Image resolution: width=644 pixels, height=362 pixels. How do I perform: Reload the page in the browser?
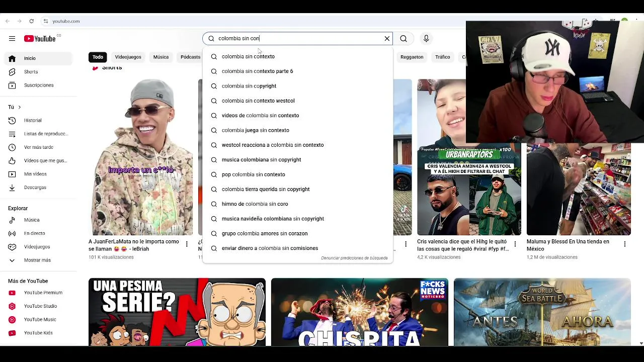click(31, 21)
